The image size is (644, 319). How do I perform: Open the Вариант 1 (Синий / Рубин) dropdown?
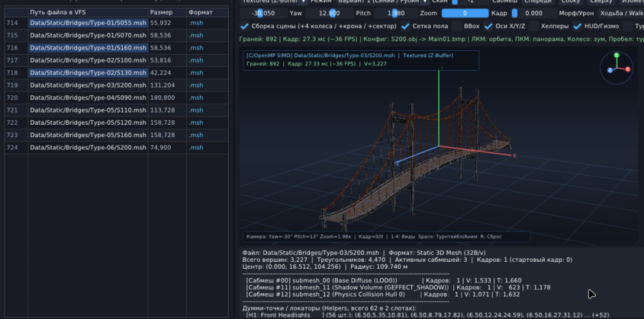point(382,2)
